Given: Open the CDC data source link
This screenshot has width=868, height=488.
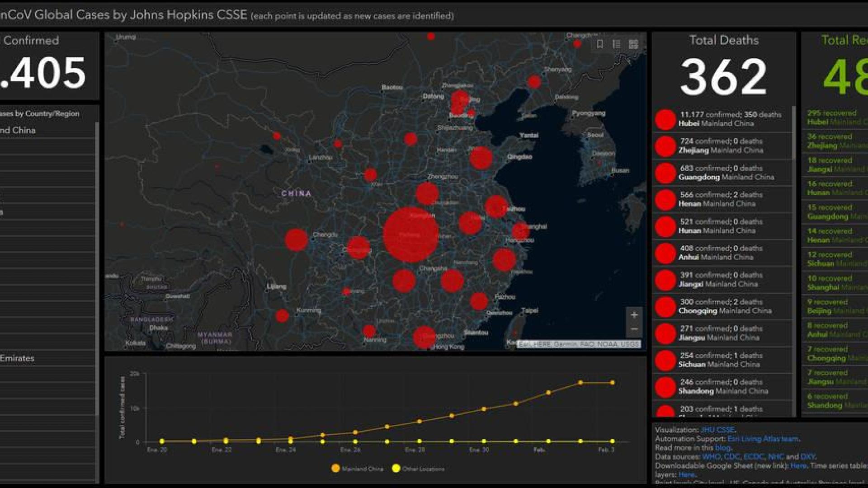Looking at the screenshot, I should pyautogui.click(x=732, y=457).
